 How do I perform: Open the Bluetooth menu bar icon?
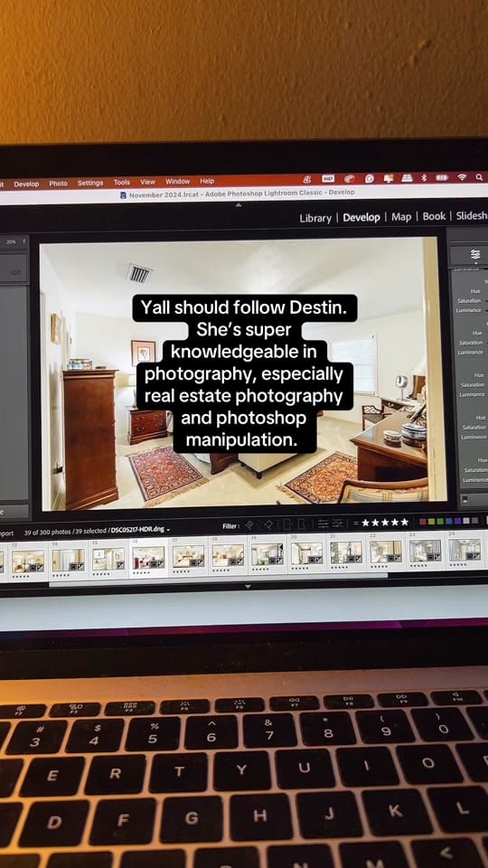424,178
